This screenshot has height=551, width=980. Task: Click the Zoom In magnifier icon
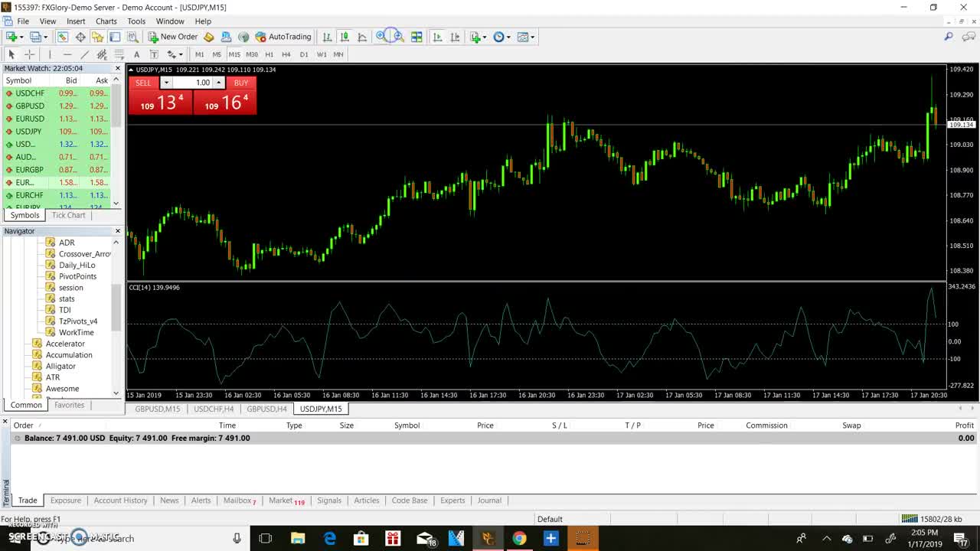click(x=381, y=37)
